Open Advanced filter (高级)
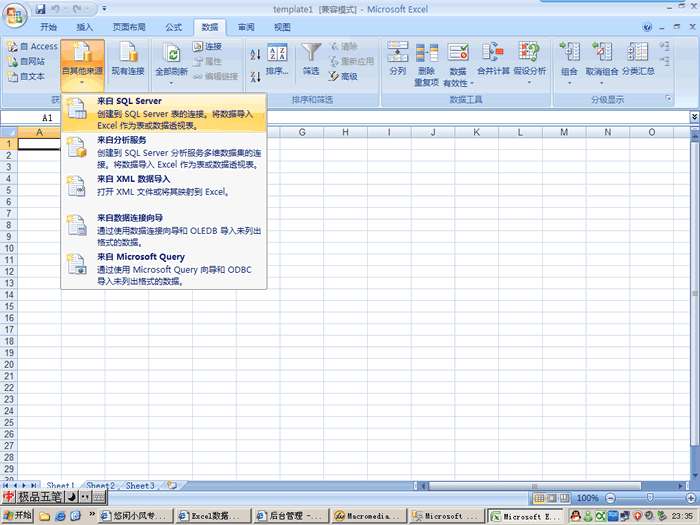700x525 pixels. (x=343, y=76)
